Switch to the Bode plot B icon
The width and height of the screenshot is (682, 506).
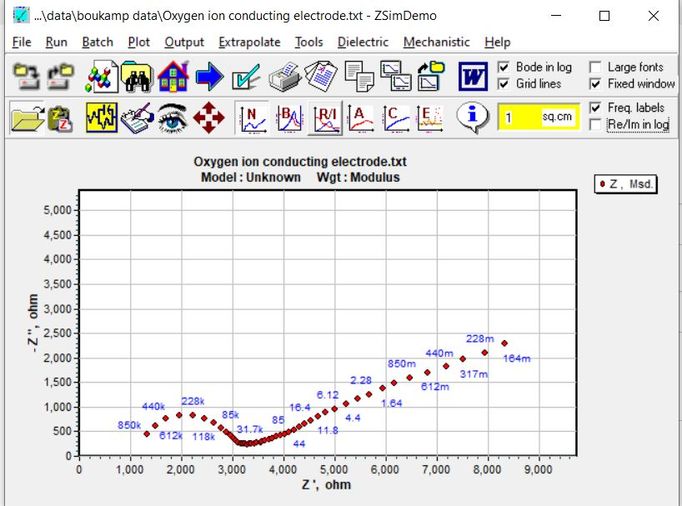click(x=290, y=118)
